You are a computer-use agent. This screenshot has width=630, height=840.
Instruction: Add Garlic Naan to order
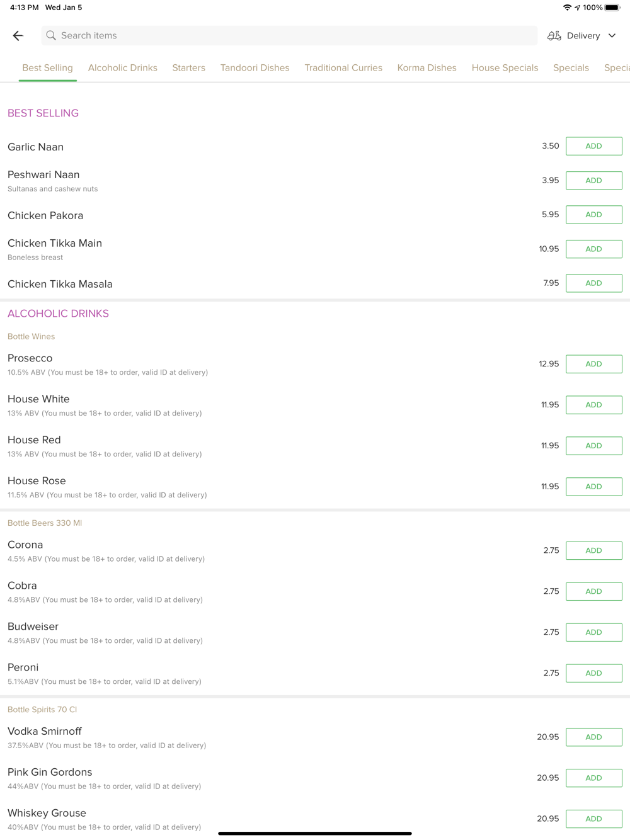593,146
